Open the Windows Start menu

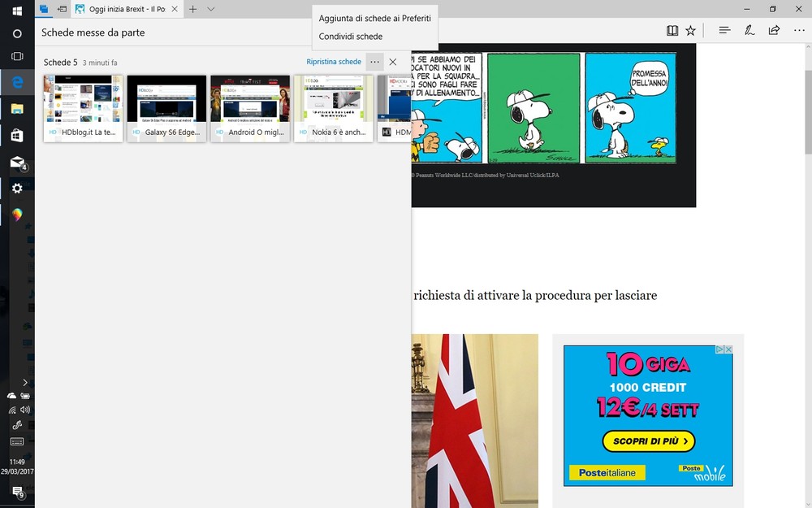point(17,11)
